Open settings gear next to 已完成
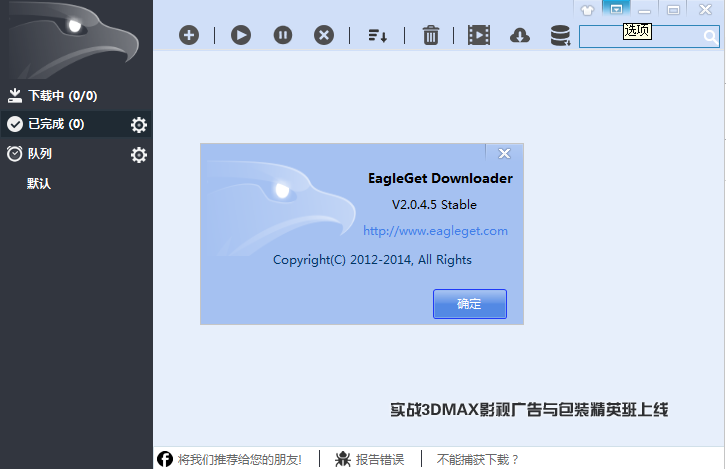Image resolution: width=726 pixels, height=469 pixels. click(138, 125)
